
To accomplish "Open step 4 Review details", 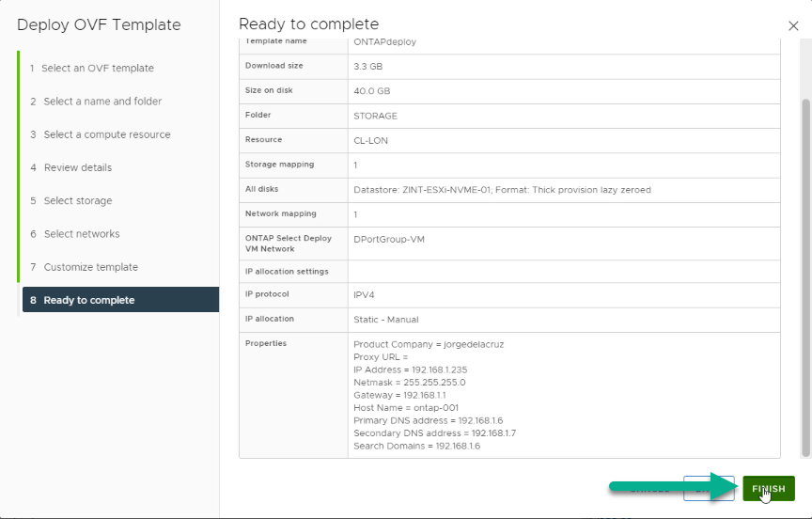I will point(70,167).
